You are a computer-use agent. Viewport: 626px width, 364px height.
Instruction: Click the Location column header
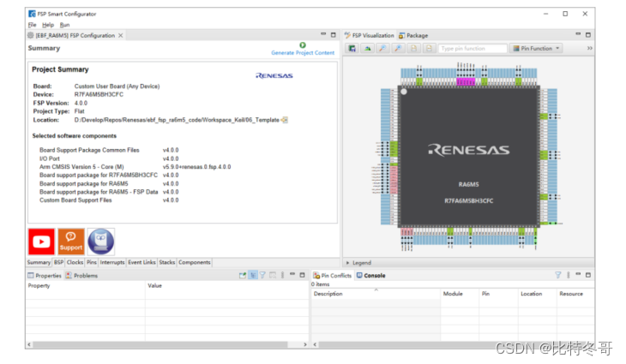(x=538, y=294)
